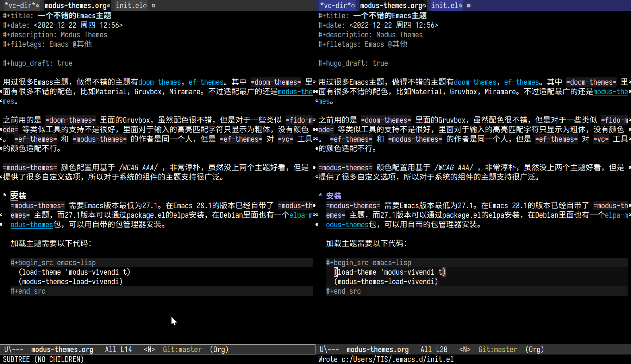
Task: Click the 'All' position indicator in right mode line
Action: click(426, 350)
